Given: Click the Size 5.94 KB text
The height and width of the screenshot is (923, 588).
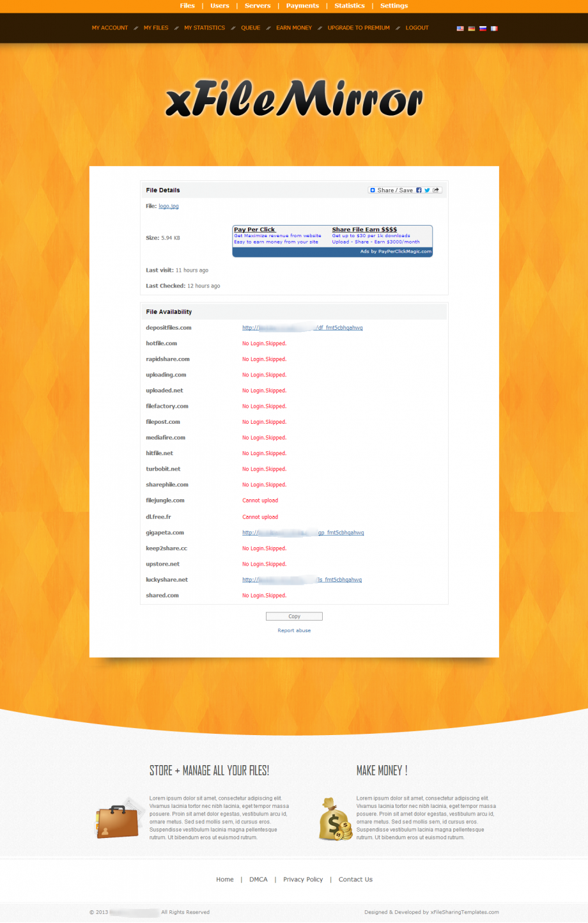Looking at the screenshot, I should tap(163, 238).
